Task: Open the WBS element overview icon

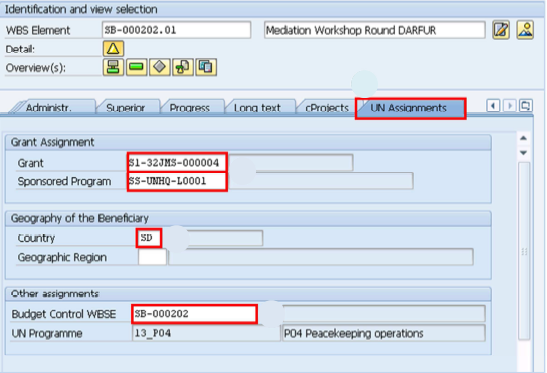Action: pyautogui.click(x=113, y=67)
